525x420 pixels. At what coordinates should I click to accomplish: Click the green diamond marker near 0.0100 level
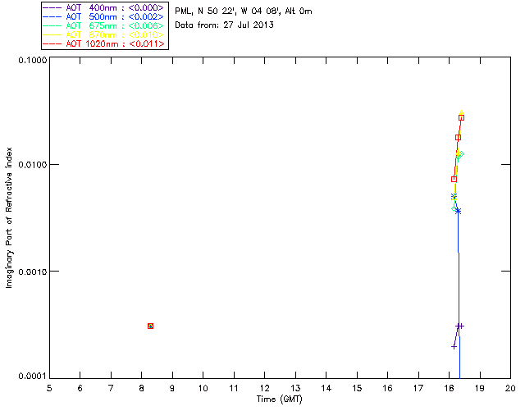(460, 154)
